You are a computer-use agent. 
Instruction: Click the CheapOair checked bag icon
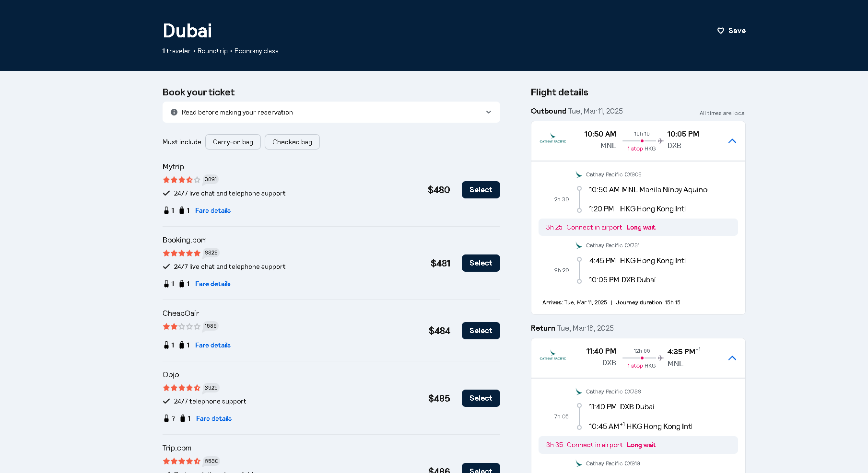tap(182, 345)
